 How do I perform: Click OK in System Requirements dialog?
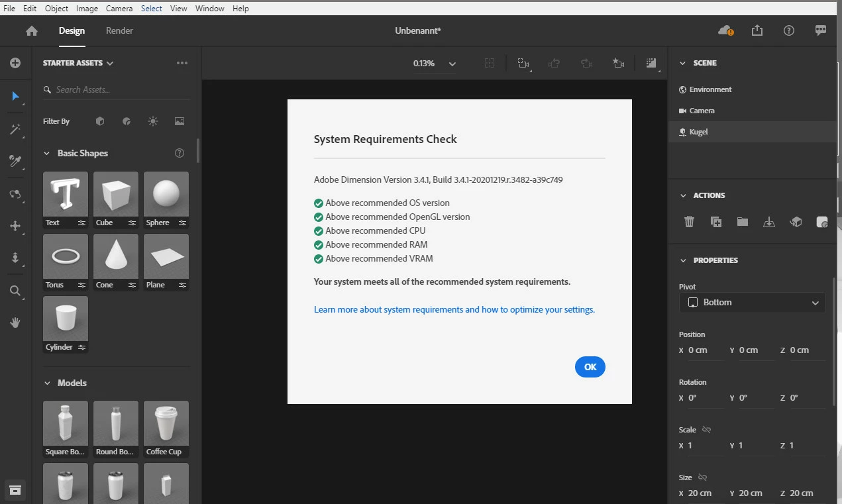tap(590, 366)
